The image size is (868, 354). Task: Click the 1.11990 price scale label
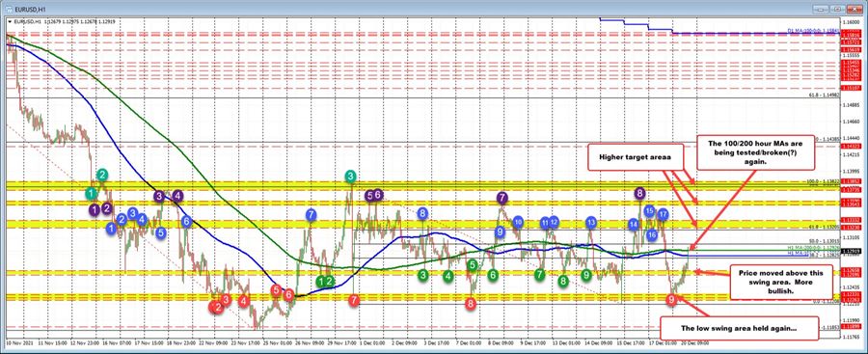pyautogui.click(x=851, y=320)
